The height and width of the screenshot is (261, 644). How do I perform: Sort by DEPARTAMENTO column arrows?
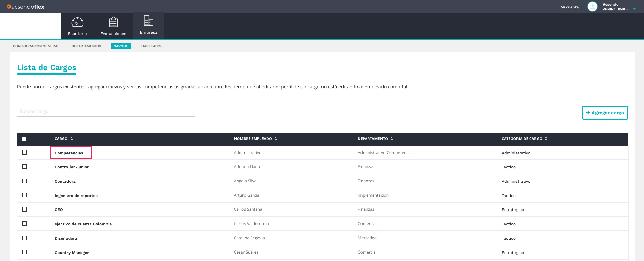[x=392, y=139]
